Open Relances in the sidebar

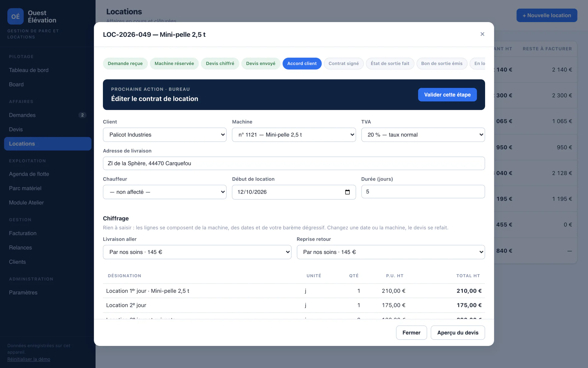[x=47, y=247]
